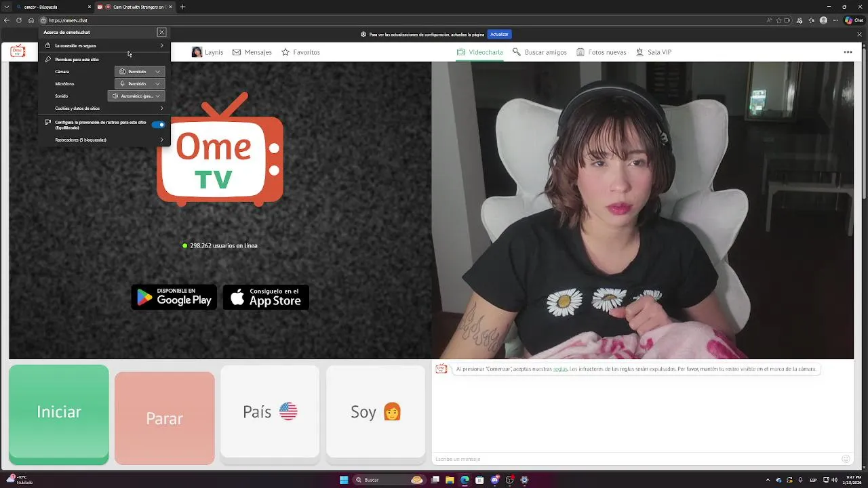This screenshot has height=488, width=868.
Task: Click the browser refresh button
Action: point(19,20)
